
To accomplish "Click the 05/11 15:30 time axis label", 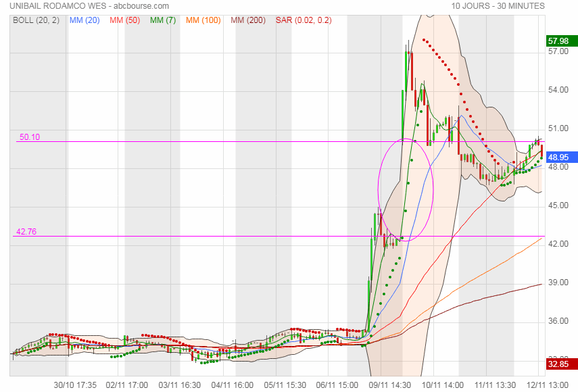I will 285,385.
